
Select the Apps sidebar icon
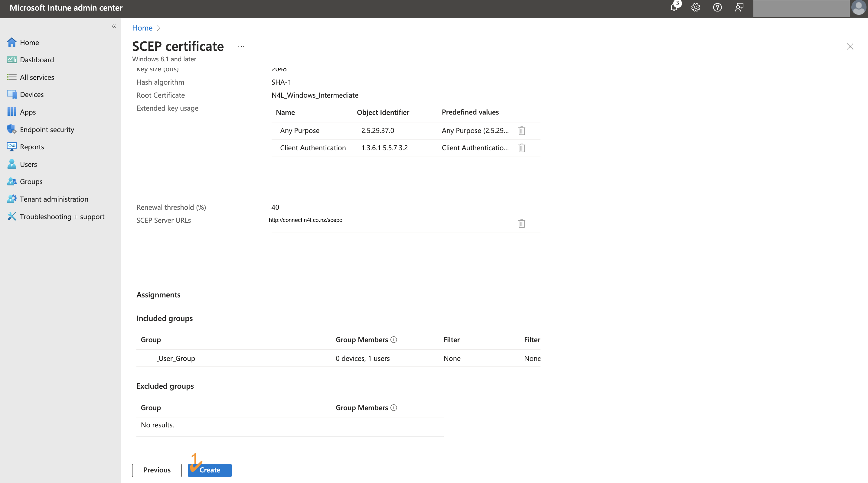coord(11,112)
